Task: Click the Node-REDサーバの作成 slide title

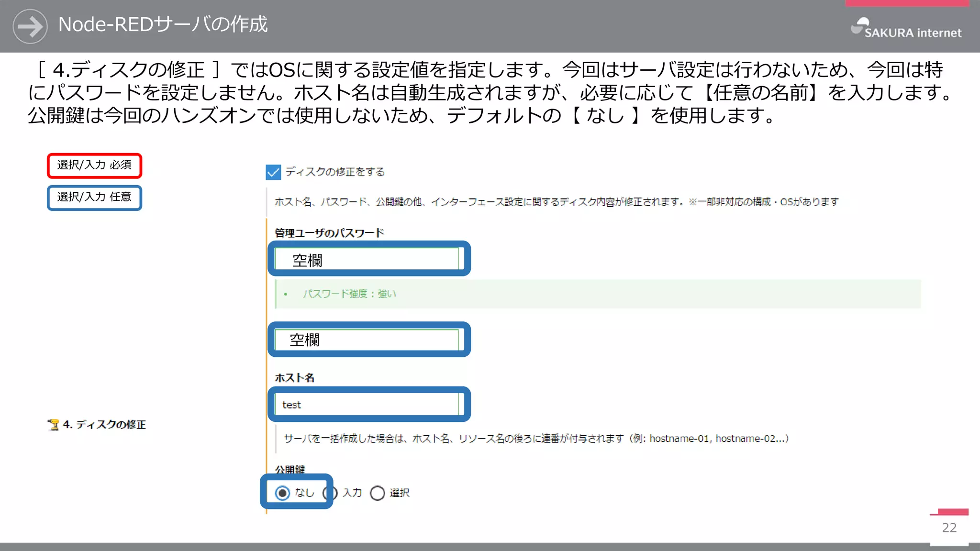Action: (163, 24)
